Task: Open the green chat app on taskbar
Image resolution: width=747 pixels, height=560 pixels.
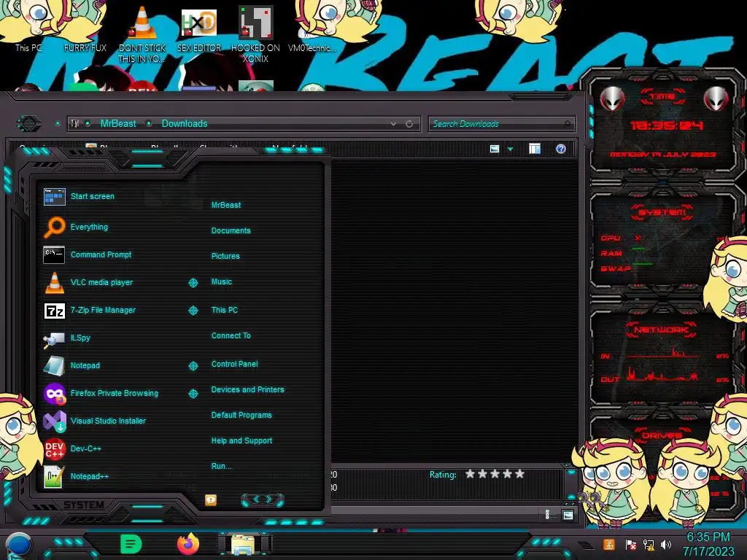Action: click(131, 544)
